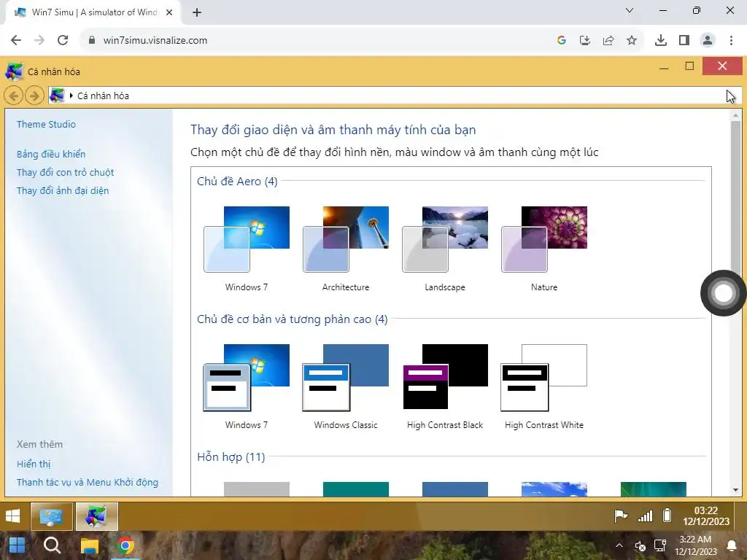Click the scroll up arrow
The height and width of the screenshot is (560, 747).
[735, 115]
